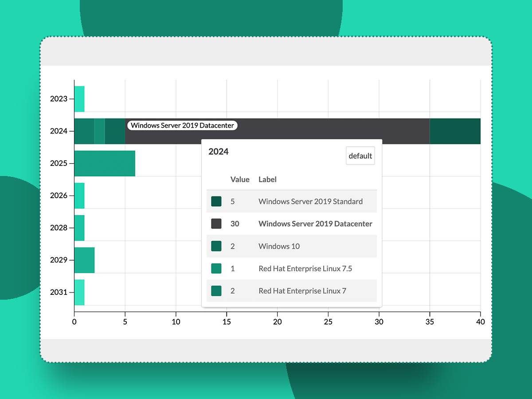
Task: Pick the Red Hat Enterprise Linux 7.5 swatch
Action: pyautogui.click(x=216, y=269)
